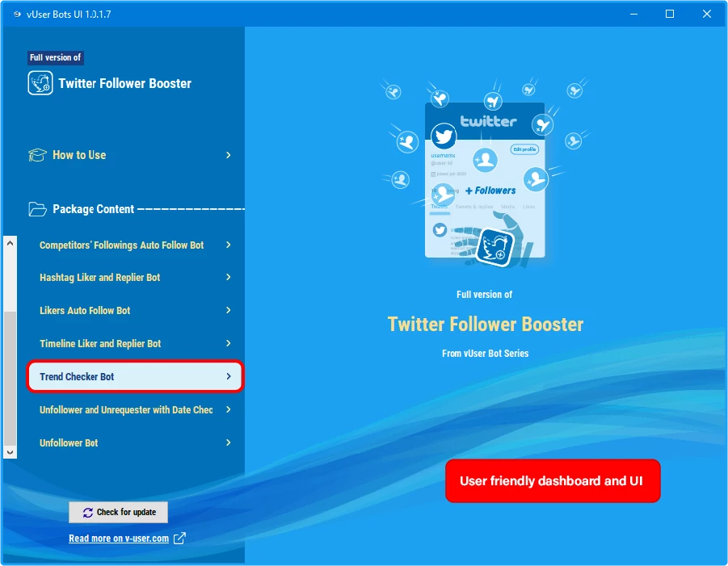Expand Likers Auto Follow Bot arrow

228,310
